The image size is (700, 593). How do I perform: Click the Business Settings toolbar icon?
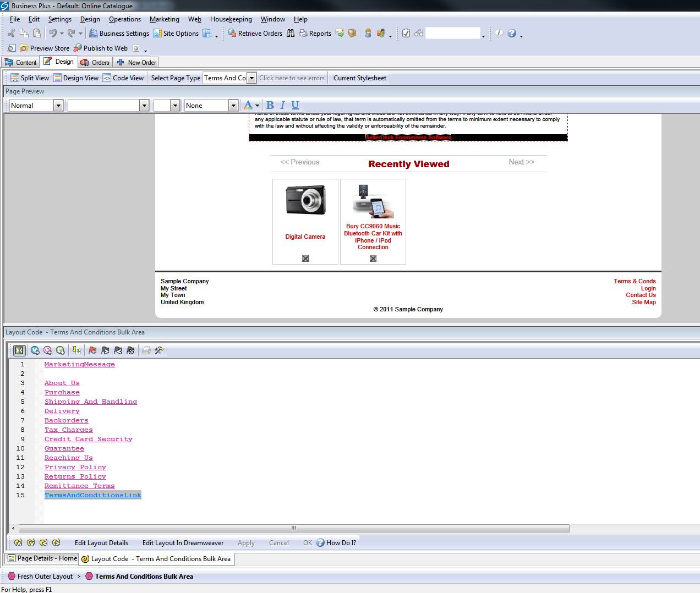[x=94, y=34]
